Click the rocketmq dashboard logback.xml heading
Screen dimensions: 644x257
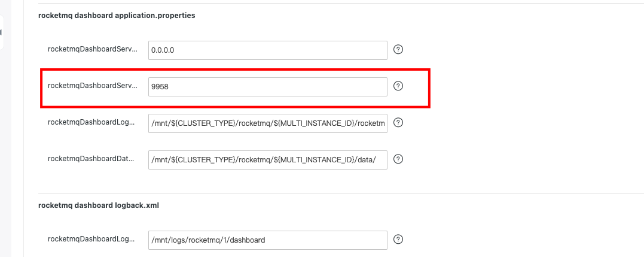click(99, 205)
